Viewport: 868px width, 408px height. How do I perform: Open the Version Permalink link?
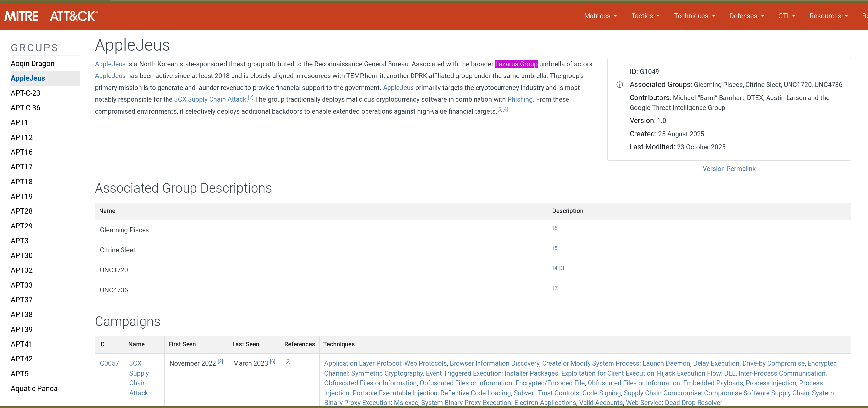click(x=729, y=169)
